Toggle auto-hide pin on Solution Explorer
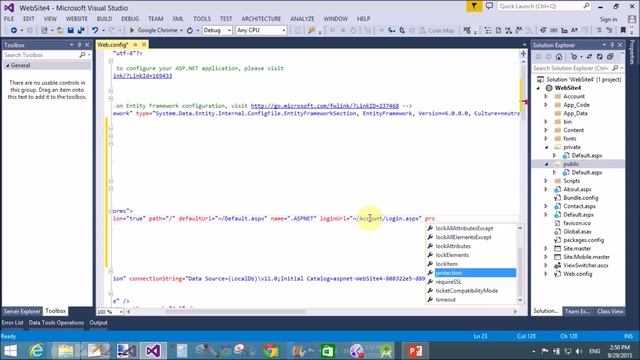Image resolution: width=640 pixels, height=360 pixels. click(612, 45)
